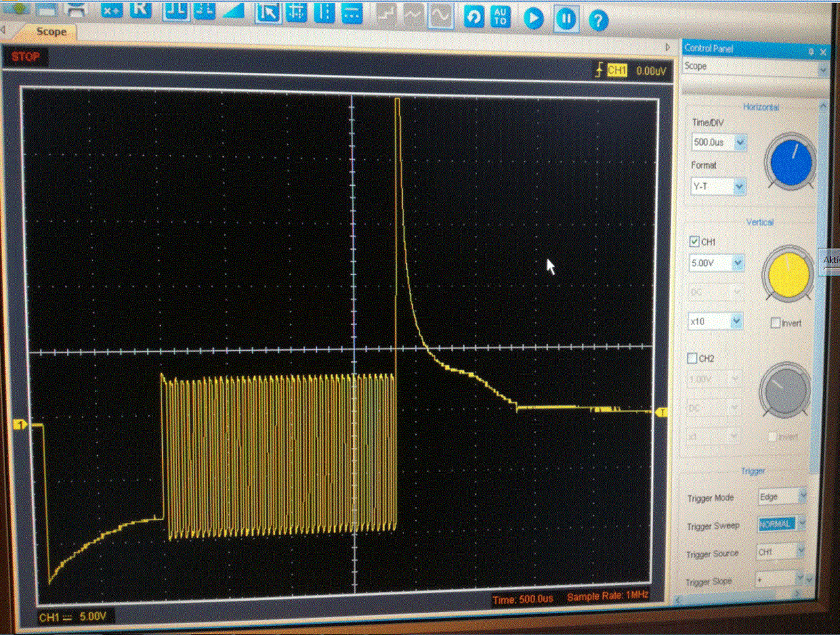This screenshot has width=840, height=635.
Task: Uncheck the CH1 channel checkbox
Action: 694,242
